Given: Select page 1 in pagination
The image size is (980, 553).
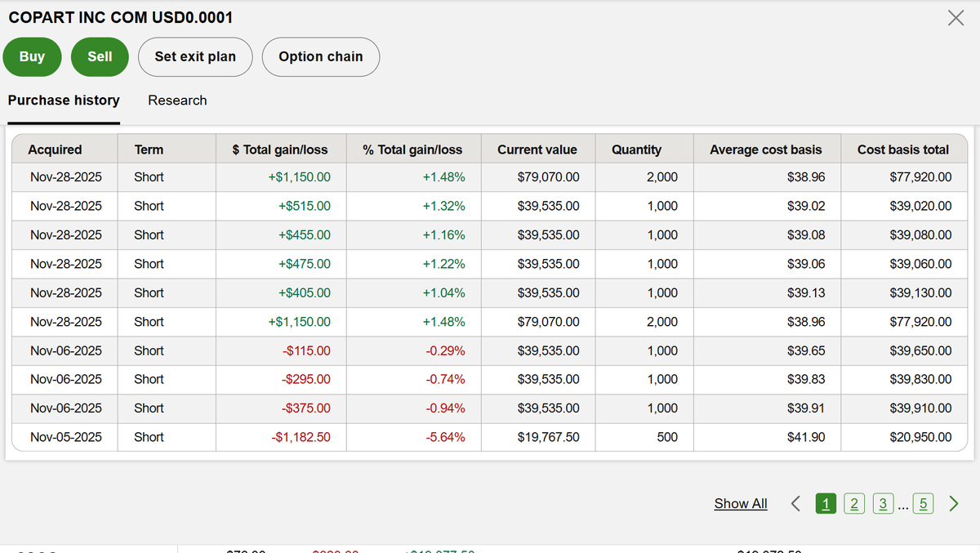Looking at the screenshot, I should pos(826,503).
